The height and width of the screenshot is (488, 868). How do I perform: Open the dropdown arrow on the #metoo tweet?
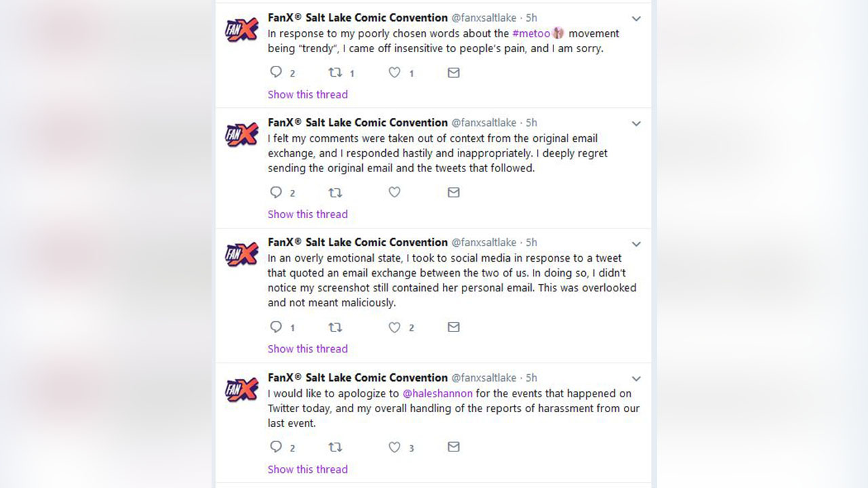[636, 19]
